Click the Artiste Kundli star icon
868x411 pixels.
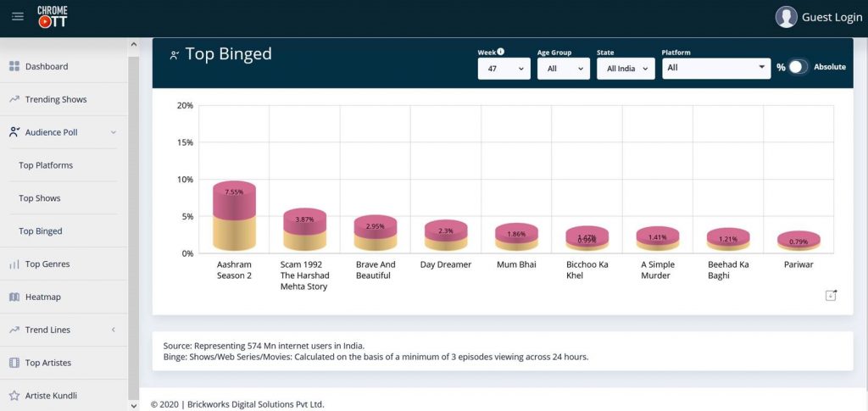point(14,396)
